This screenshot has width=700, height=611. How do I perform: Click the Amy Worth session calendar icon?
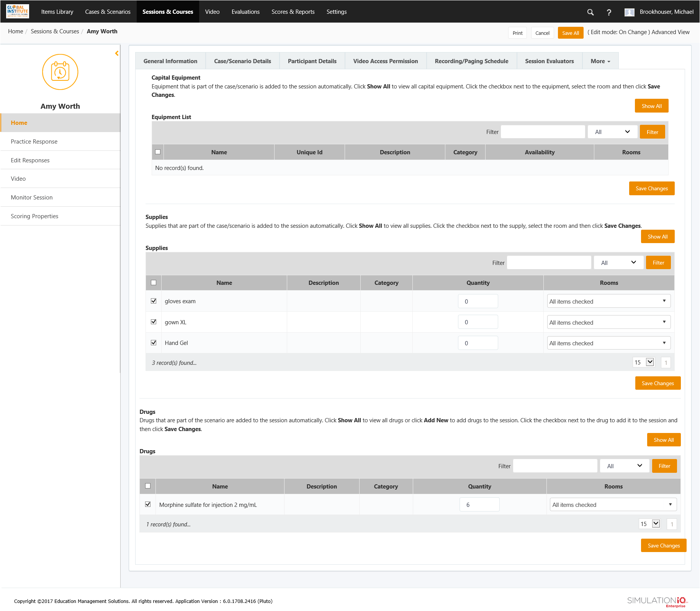tap(60, 72)
